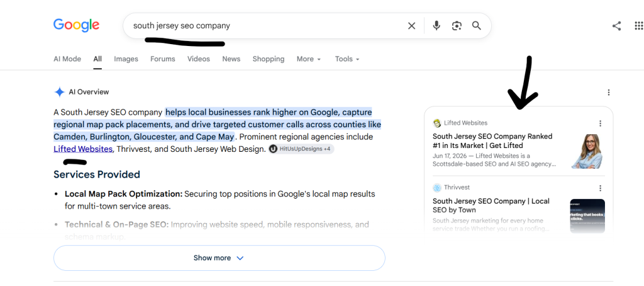
Task: Open Google Lens image search
Action: [457, 26]
